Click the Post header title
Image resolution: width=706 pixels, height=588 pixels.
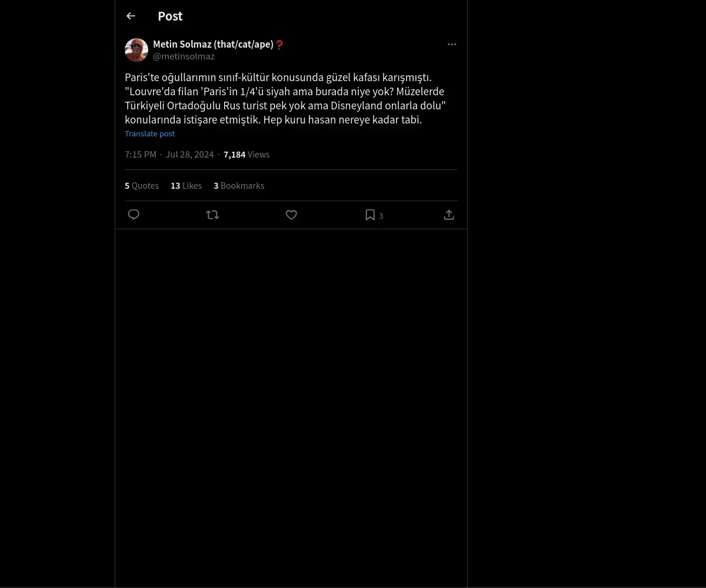(170, 16)
